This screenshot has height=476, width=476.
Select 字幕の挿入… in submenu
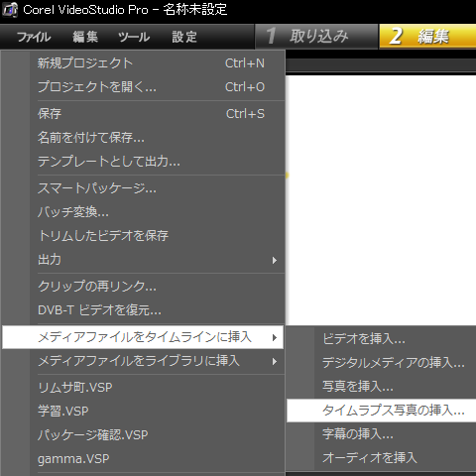tap(382, 434)
